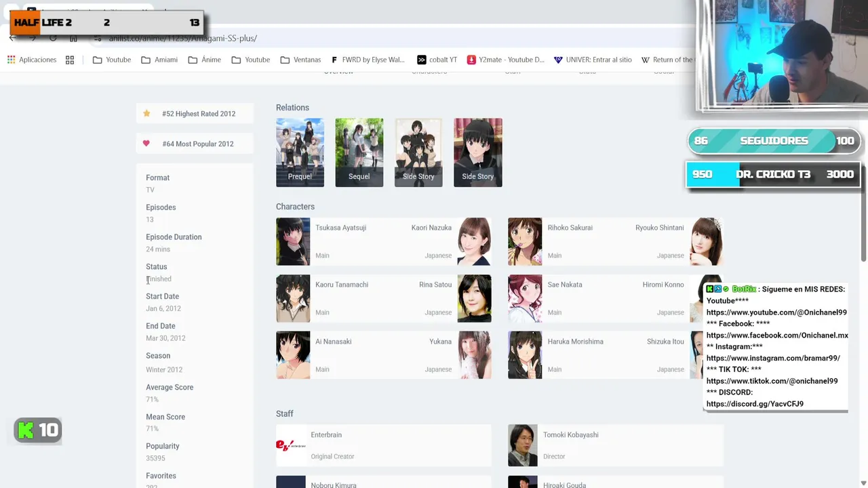This screenshot has width=868, height=488.
Task: Open Kaoru Tanamachi character image
Action: [x=293, y=298]
